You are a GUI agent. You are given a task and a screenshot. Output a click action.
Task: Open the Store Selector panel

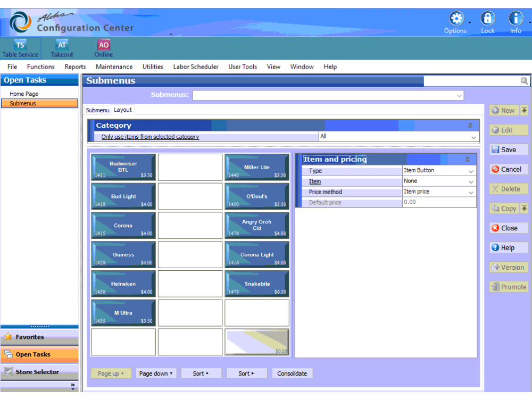(x=39, y=372)
